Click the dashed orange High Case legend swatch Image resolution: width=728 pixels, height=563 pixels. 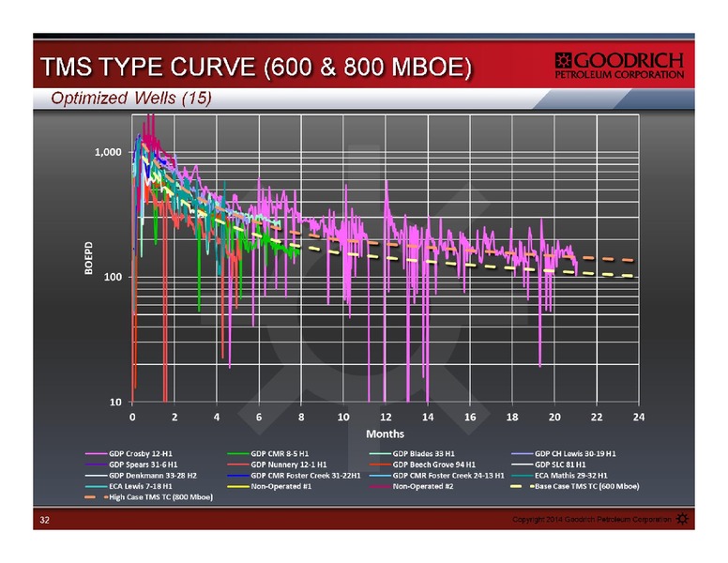coord(96,497)
